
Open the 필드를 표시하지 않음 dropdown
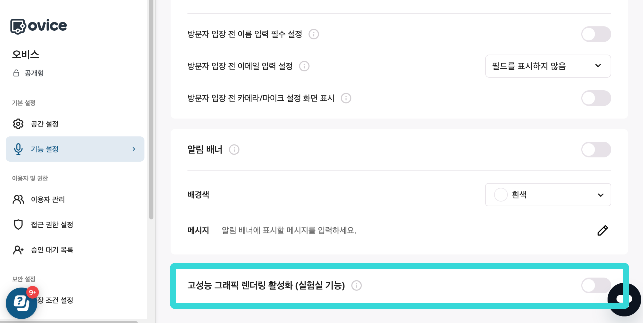[548, 66]
